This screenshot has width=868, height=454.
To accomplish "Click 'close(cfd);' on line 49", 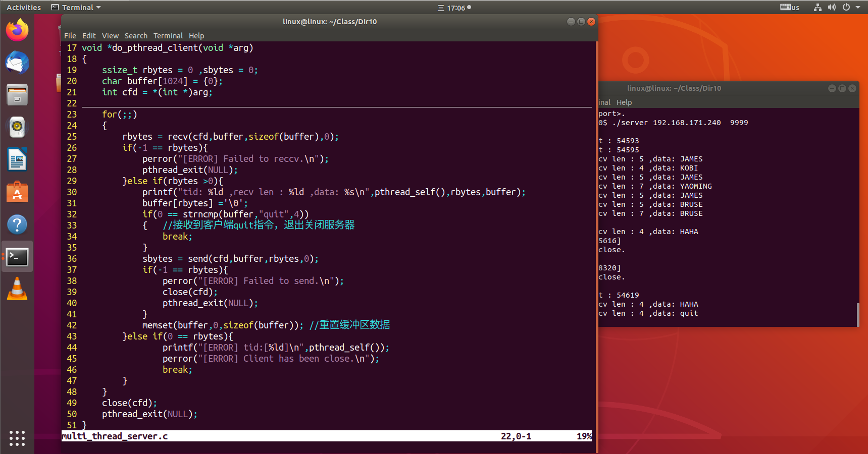I will pos(130,403).
